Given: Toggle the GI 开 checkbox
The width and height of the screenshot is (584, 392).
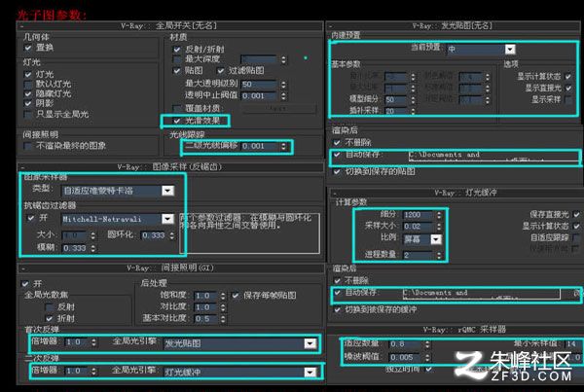Looking at the screenshot, I should coord(25,284).
